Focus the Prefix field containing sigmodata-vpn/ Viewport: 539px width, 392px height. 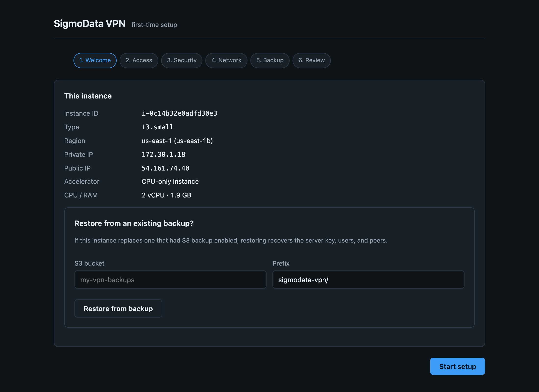[x=368, y=280]
